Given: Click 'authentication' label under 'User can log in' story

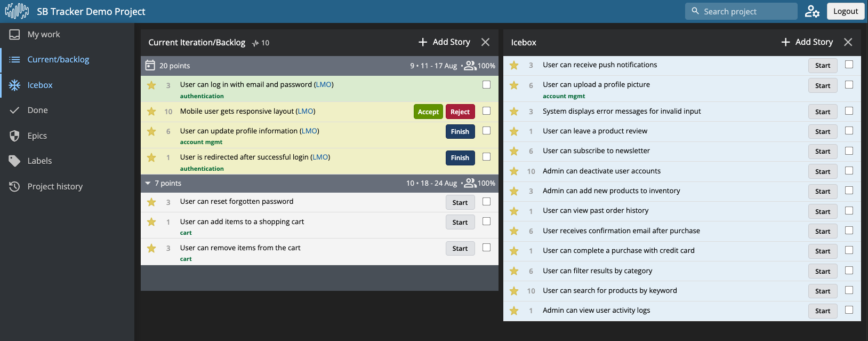Looking at the screenshot, I should pyautogui.click(x=202, y=96).
